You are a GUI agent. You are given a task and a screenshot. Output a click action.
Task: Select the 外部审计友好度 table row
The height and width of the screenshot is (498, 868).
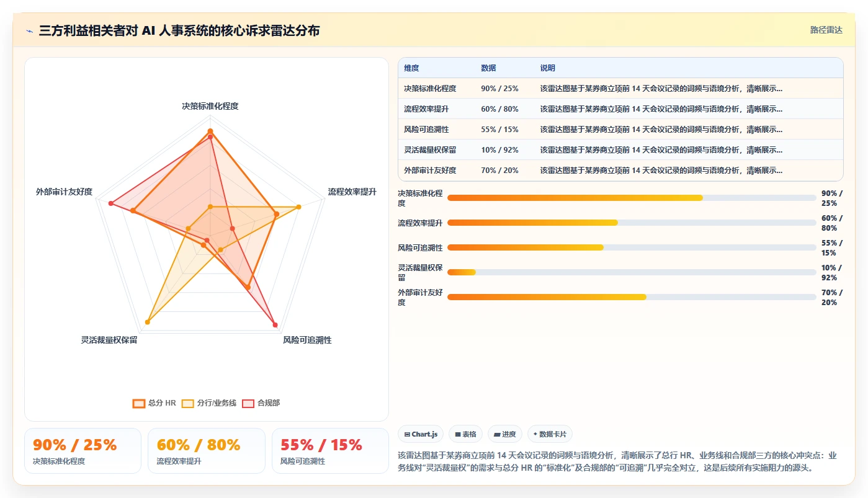(620, 170)
